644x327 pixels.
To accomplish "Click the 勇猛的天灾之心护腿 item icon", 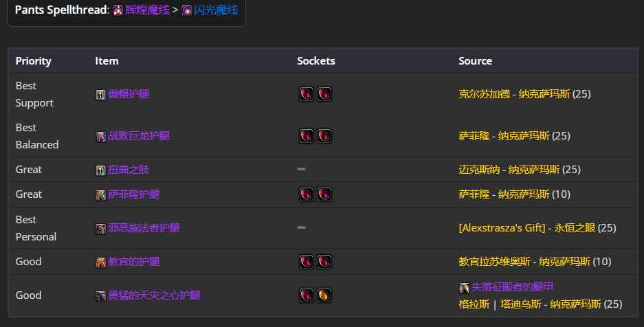I will [100, 296].
